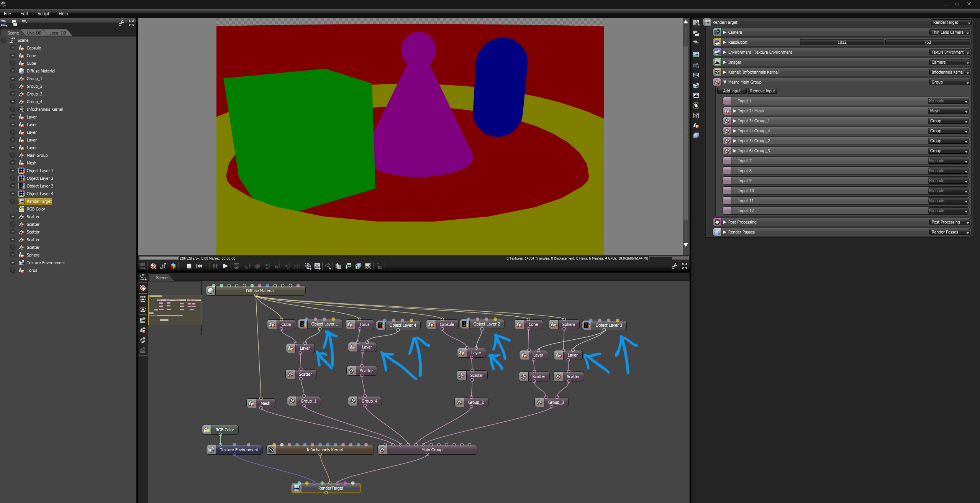Viewport: 980px width, 503px height.
Task: Toggle pause rendering button
Action: tap(215, 266)
